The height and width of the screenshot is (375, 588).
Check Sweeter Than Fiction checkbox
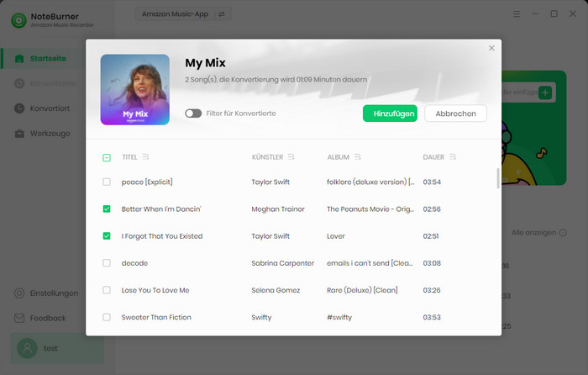[107, 317]
